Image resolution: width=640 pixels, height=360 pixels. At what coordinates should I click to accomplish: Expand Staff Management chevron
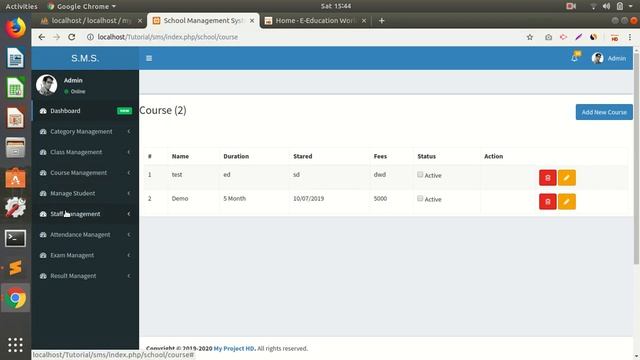coord(129,214)
